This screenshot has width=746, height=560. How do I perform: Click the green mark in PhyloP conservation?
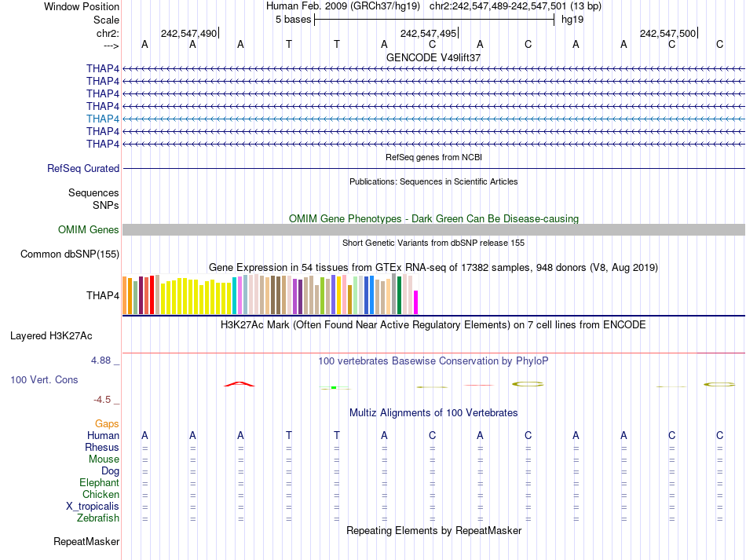tap(334, 388)
